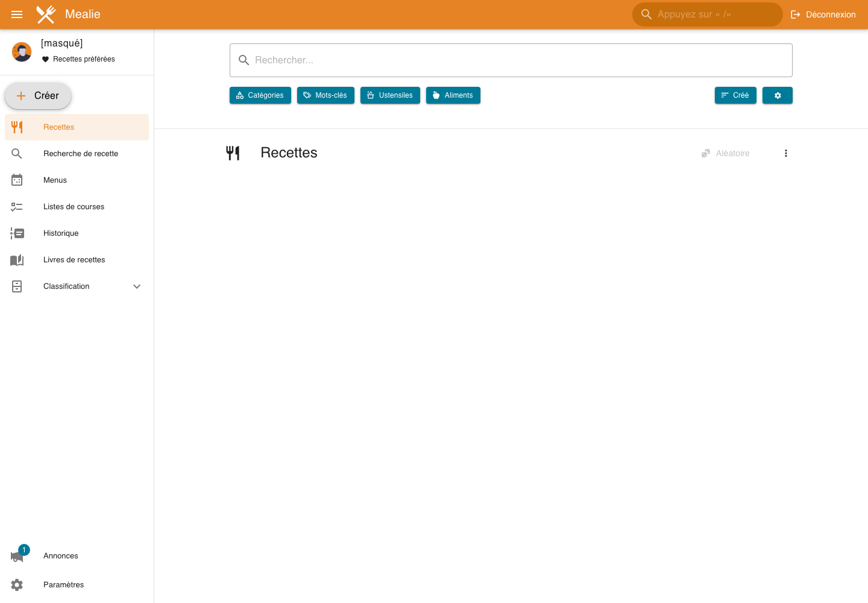Open the Menus section
Screen dimensions: 868x603
(x=77, y=180)
